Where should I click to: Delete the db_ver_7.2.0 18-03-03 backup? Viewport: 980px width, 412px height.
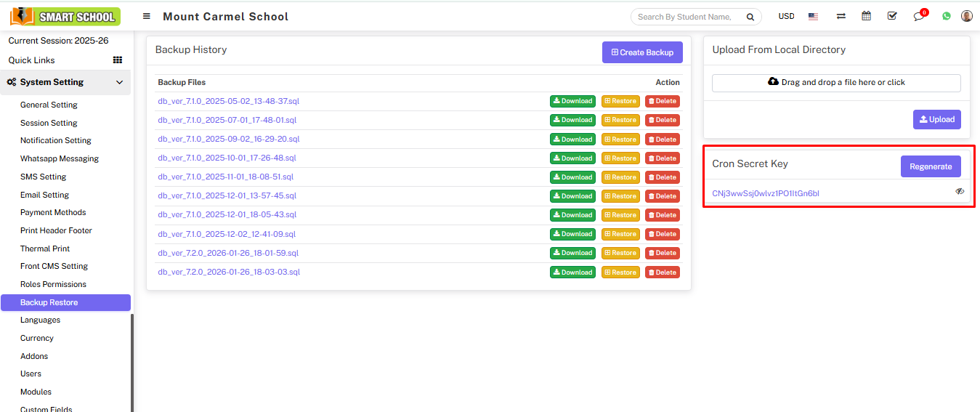[662, 272]
